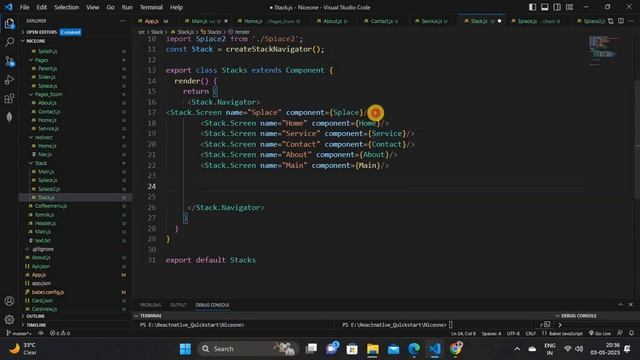This screenshot has width=640, height=360.
Task: Collapse the Pages_Room folder
Action: pos(48,94)
